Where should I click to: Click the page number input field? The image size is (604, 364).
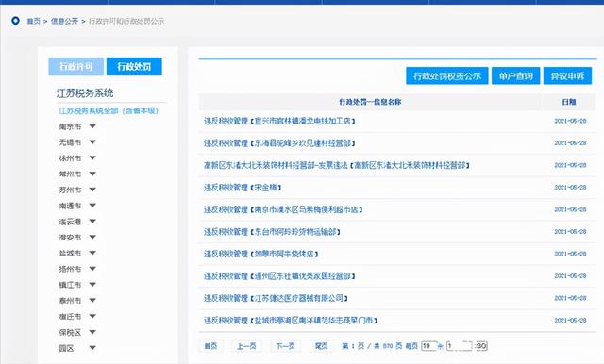coord(460,346)
